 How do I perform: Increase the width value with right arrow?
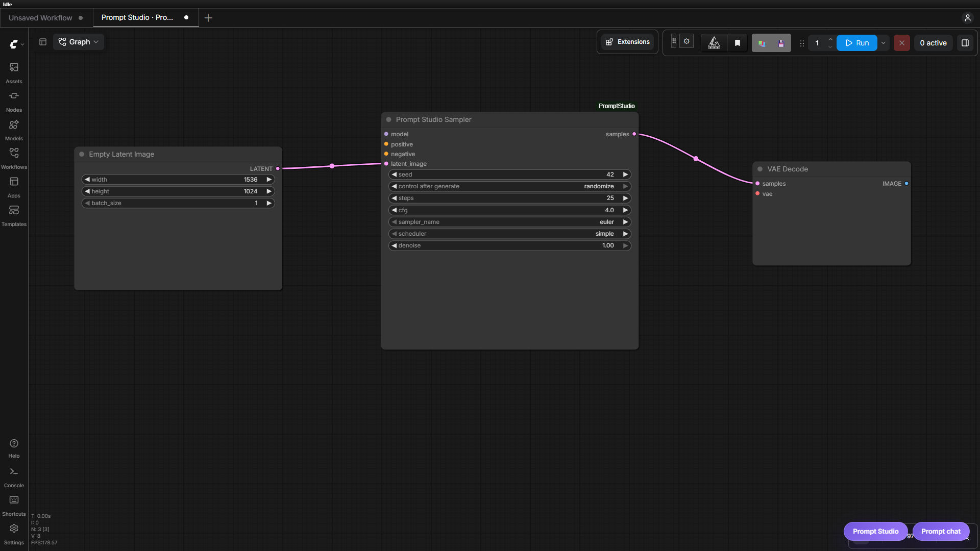pos(269,180)
